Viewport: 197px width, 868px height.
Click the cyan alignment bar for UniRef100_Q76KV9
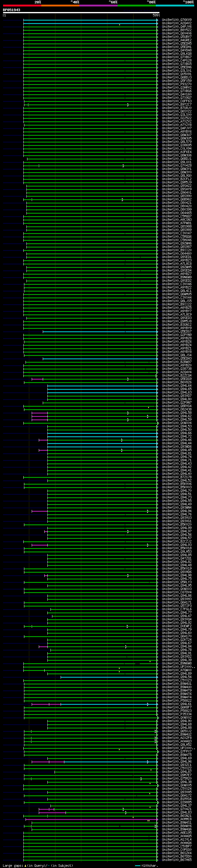(x=90, y=20)
